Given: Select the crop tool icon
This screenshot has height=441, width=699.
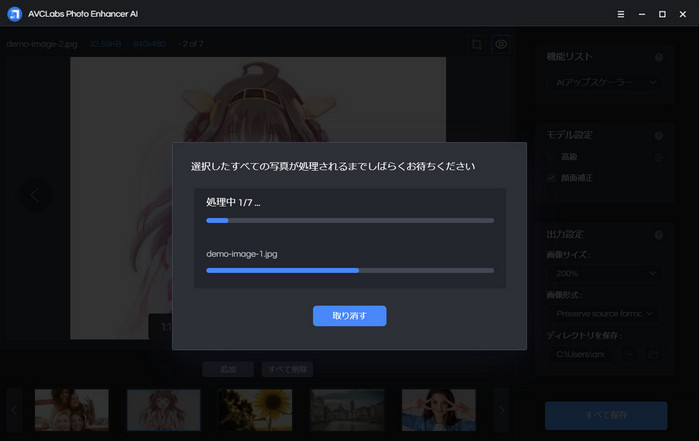Looking at the screenshot, I should pos(477,44).
